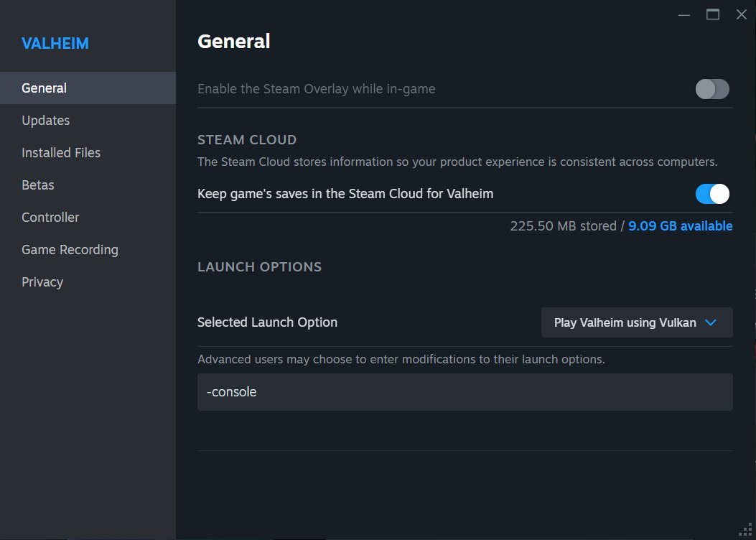Click the resize grip at bottom-right corner
The height and width of the screenshot is (540, 756).
pos(747,531)
